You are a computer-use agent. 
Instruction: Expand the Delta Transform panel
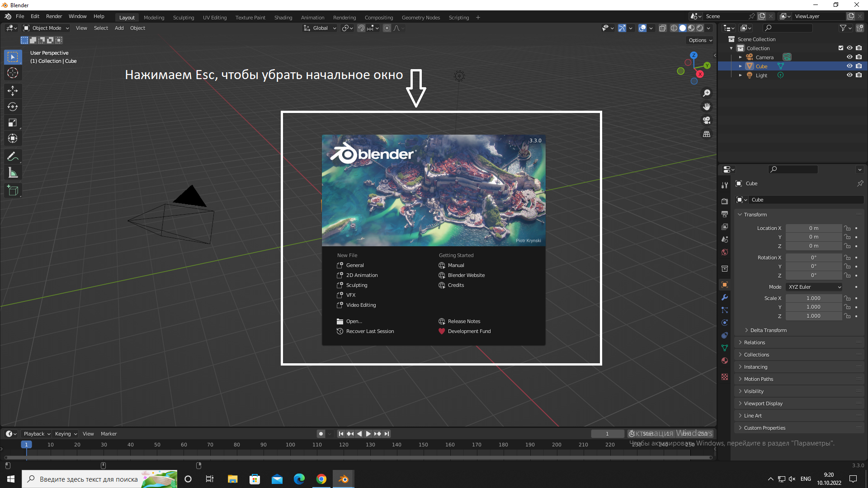tap(769, 330)
